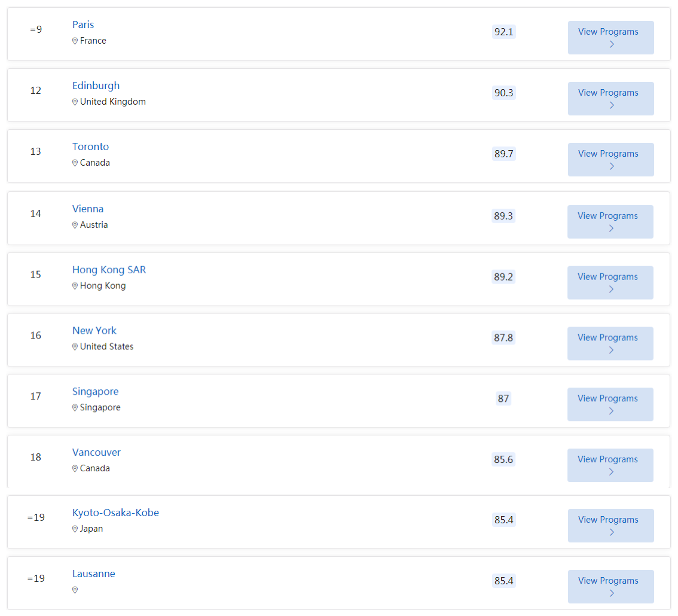
Task: Open the Hong Kong SAR link
Action: point(109,270)
